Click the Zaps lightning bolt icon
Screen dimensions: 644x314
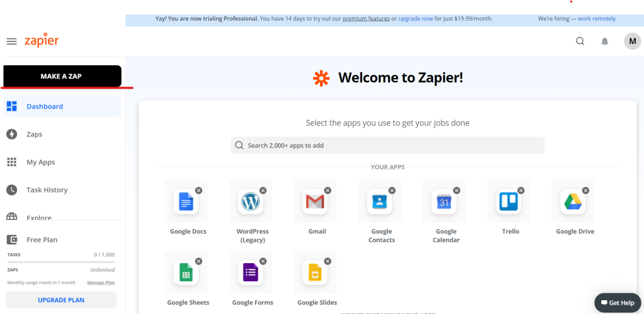pos(12,134)
